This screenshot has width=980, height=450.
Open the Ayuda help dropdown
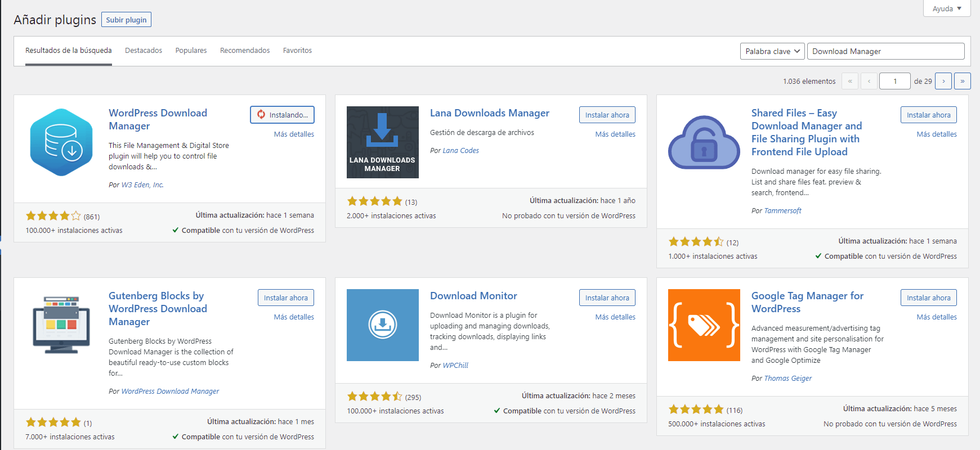tap(947, 8)
